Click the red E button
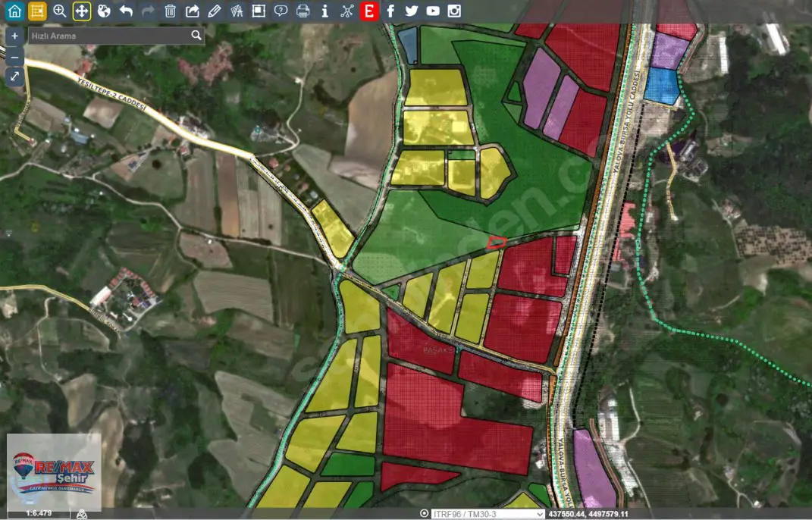This screenshot has width=812, height=520. 368,11
